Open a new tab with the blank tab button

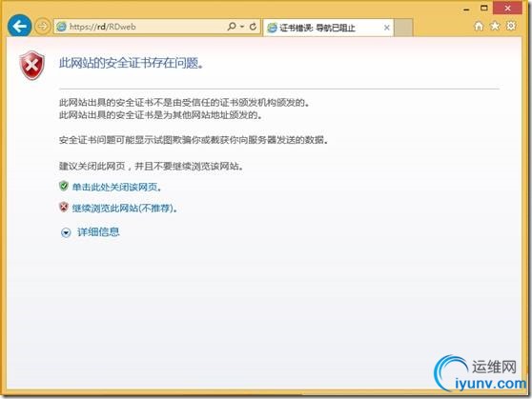[x=403, y=28]
